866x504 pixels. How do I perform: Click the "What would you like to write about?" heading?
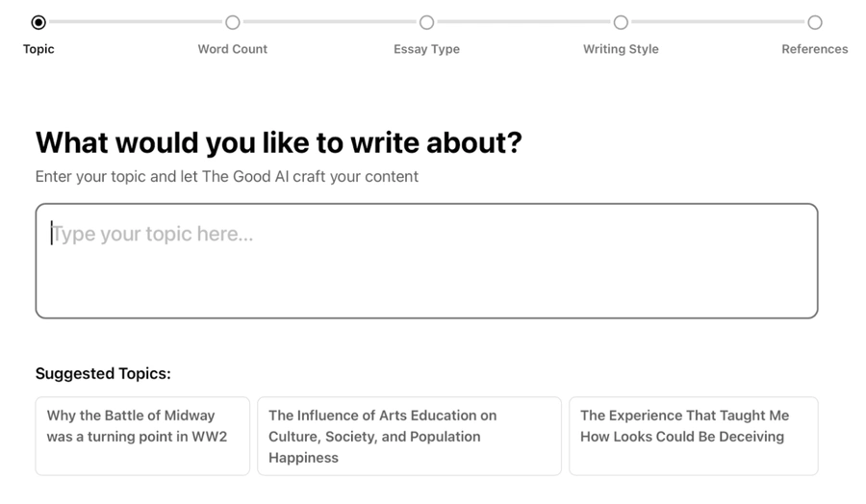coord(278,142)
